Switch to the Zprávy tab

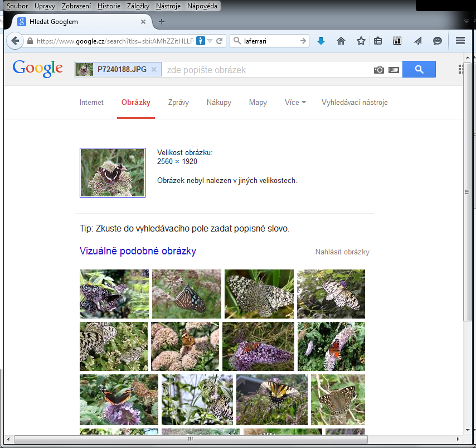[x=178, y=103]
